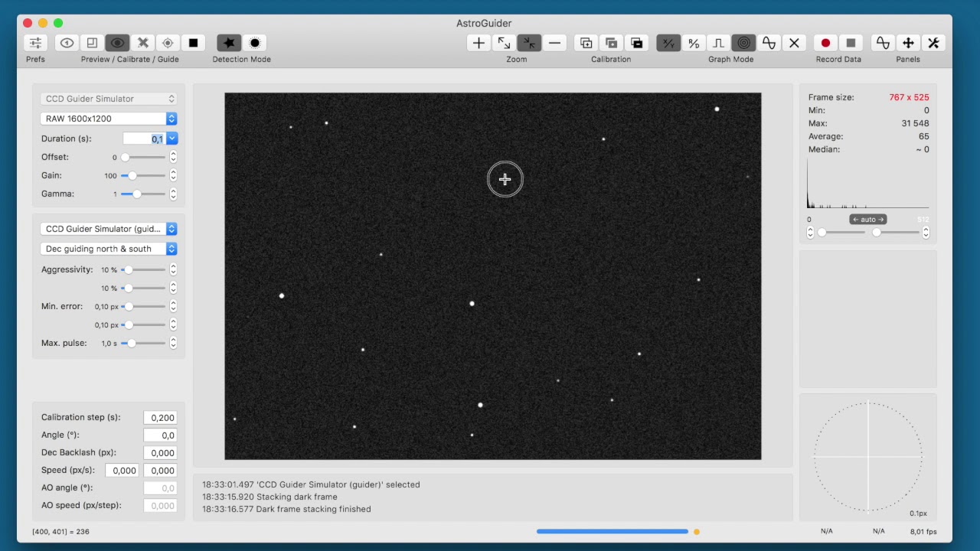Start calibration with the crossed-arrows icon
Screen dimensions: 980x551
point(142,43)
